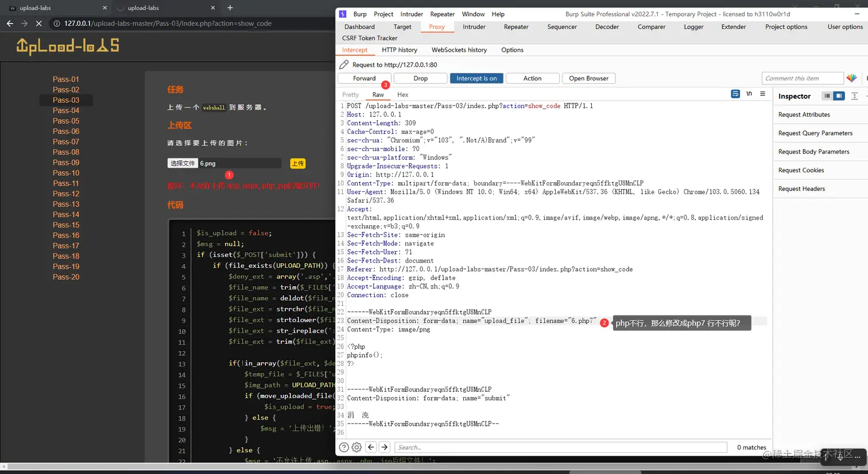The height and width of the screenshot is (474, 868).
Task: Click the Comment this item field
Action: [x=803, y=78]
